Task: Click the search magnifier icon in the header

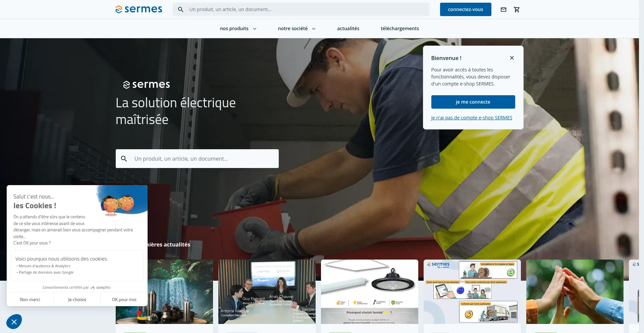Action: click(181, 9)
